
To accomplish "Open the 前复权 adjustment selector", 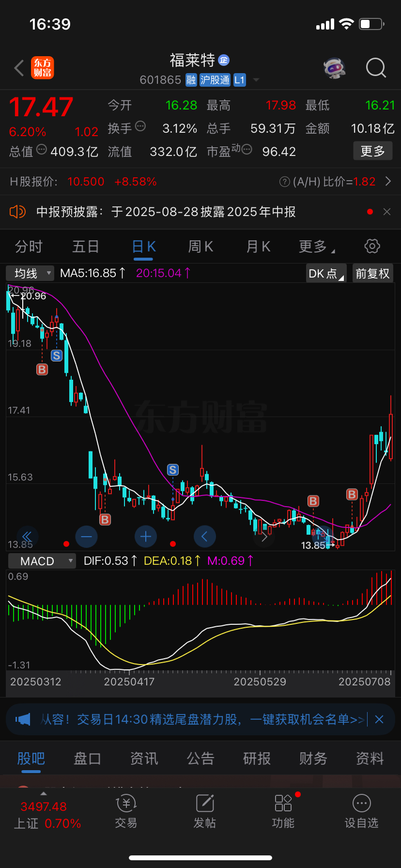I will pos(372,273).
